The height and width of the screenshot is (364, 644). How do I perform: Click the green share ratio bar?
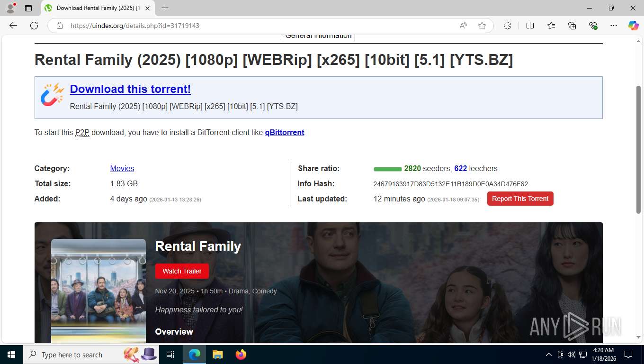pos(387,169)
